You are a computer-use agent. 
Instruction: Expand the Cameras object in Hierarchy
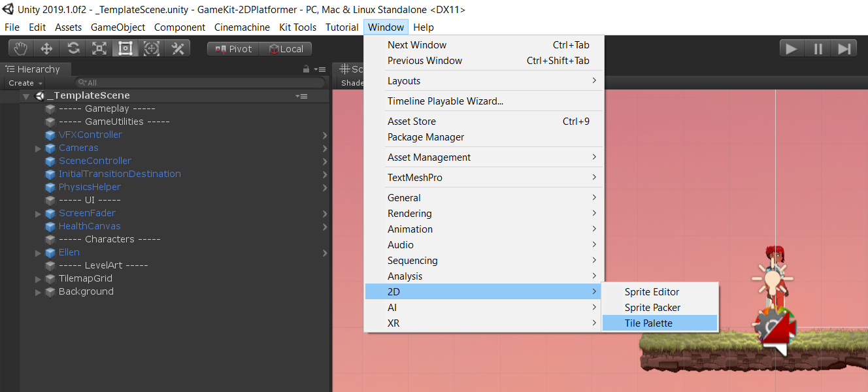click(x=39, y=148)
